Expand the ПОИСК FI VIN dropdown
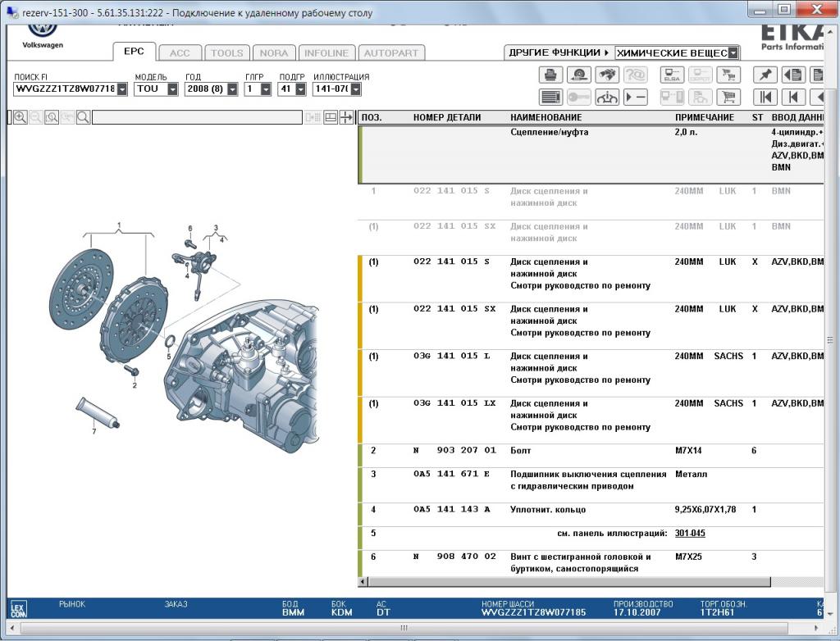840x641 pixels. pos(122,89)
